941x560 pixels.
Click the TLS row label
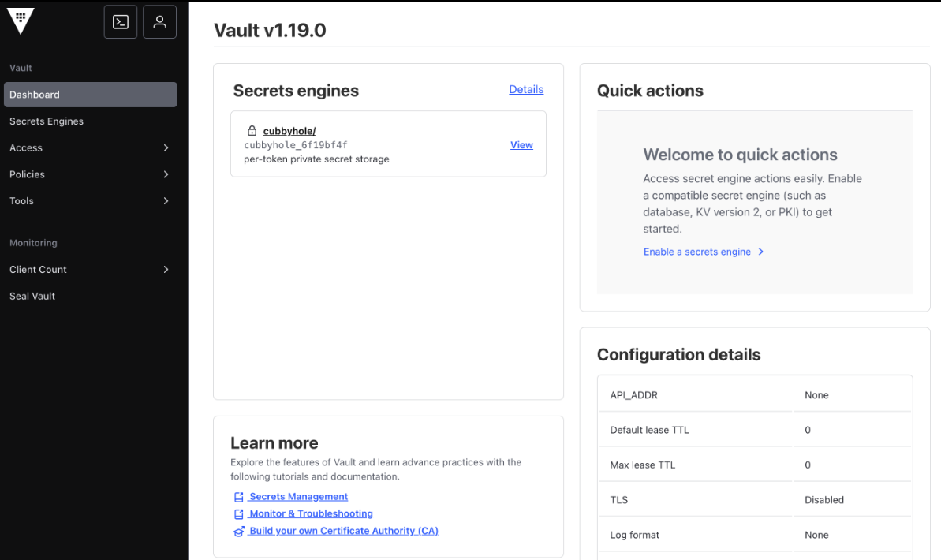point(618,500)
